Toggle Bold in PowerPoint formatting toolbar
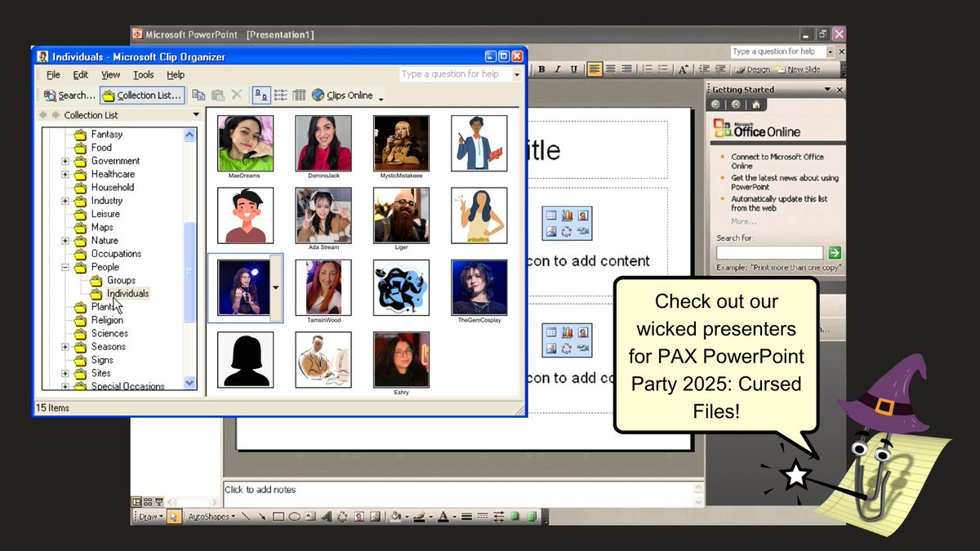The height and width of the screenshot is (551, 980). (x=541, y=69)
